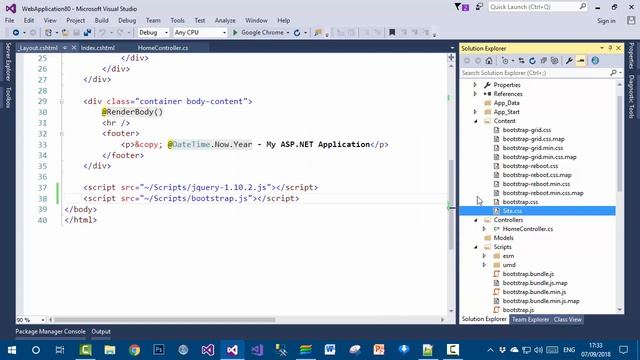
Task: Click the Properties wrench icon in Solution Explorer
Action: [x=569, y=61]
